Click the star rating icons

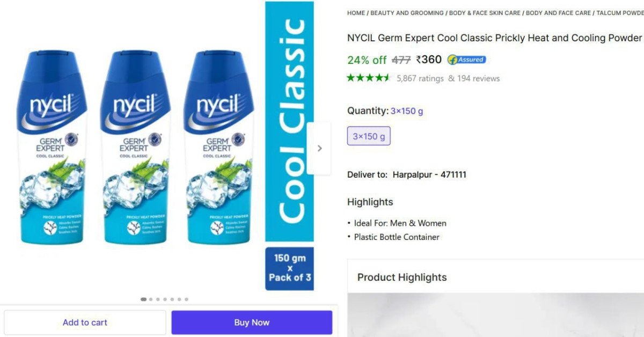(x=369, y=78)
